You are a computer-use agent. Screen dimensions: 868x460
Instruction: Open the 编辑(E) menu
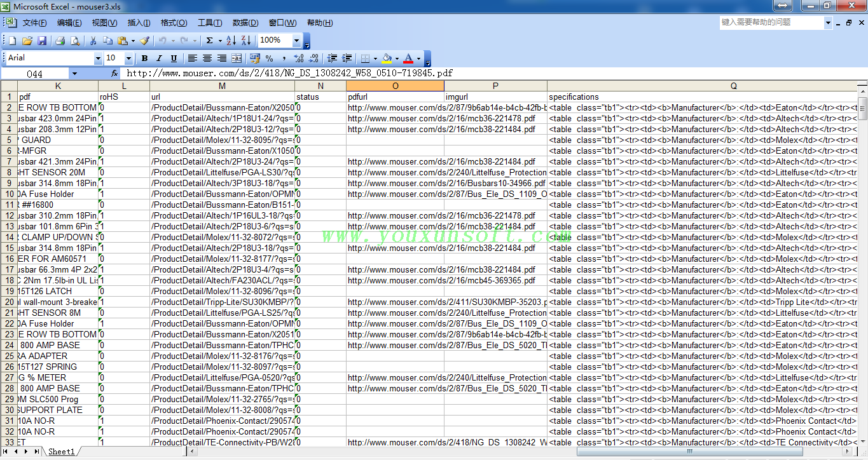pyautogui.click(x=69, y=23)
